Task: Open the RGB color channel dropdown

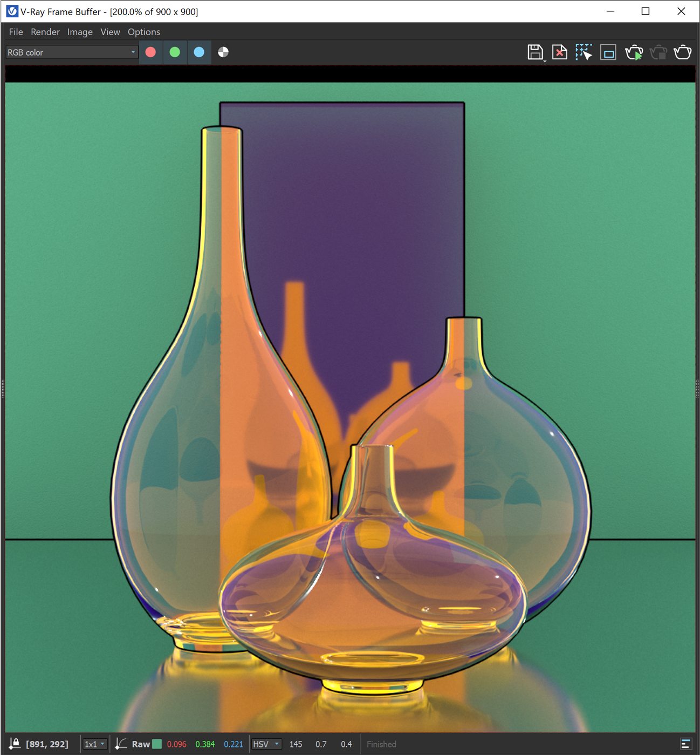Action: click(71, 52)
